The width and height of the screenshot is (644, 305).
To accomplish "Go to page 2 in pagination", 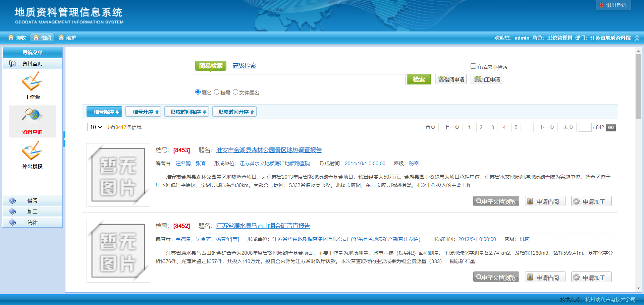I will [x=481, y=127].
